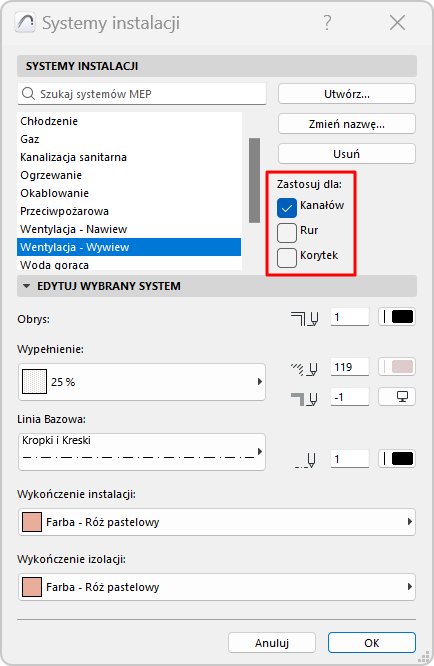The width and height of the screenshot is (434, 666).
Task: Open help with the question mark icon
Action: (x=327, y=23)
